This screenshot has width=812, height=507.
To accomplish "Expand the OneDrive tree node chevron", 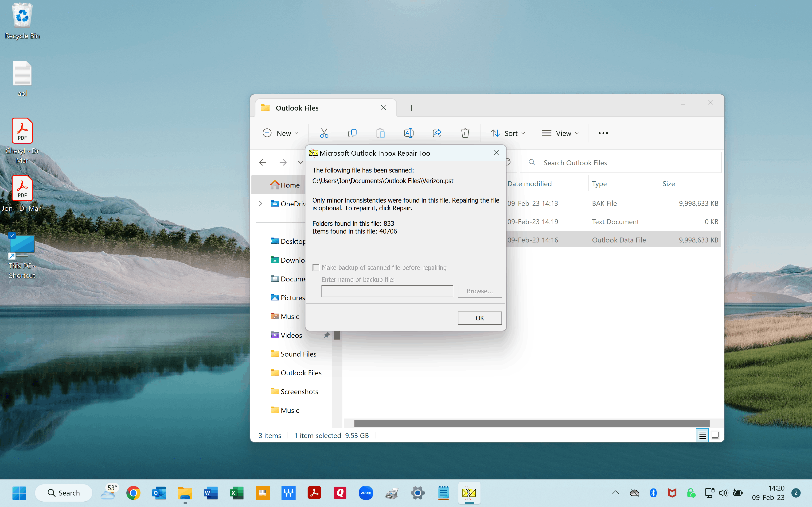I will point(261,204).
